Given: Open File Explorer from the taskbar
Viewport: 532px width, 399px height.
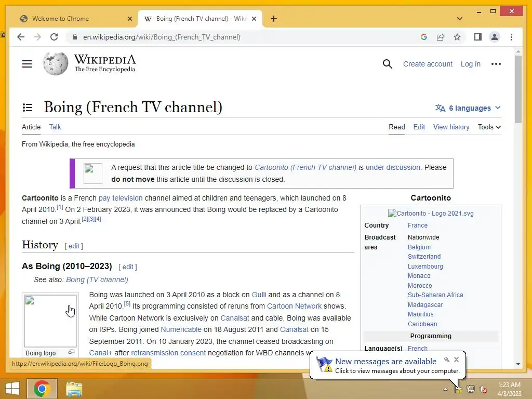Looking at the screenshot, I should pyautogui.click(x=74, y=389).
